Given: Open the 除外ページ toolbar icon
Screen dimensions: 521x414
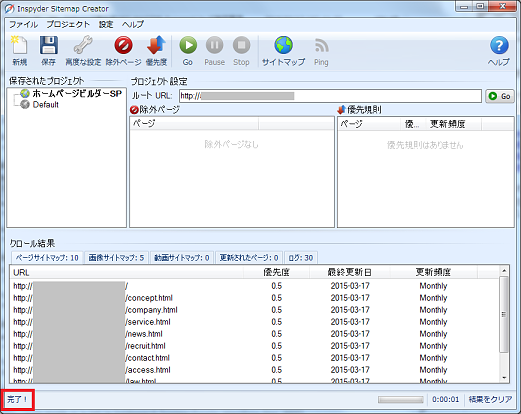Looking at the screenshot, I should point(123,51).
